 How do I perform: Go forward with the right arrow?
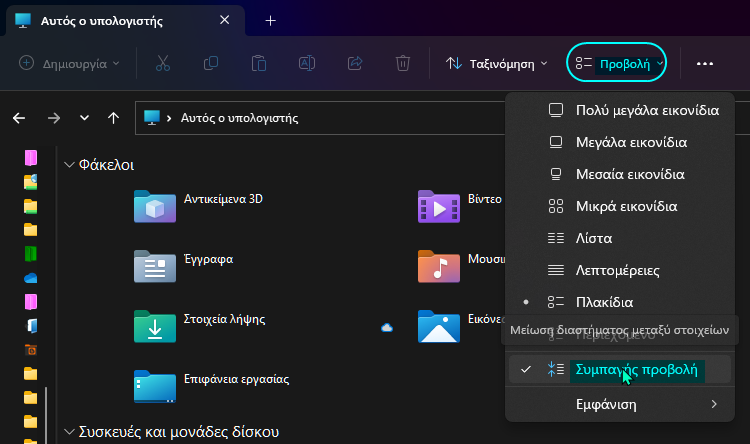[x=54, y=118]
